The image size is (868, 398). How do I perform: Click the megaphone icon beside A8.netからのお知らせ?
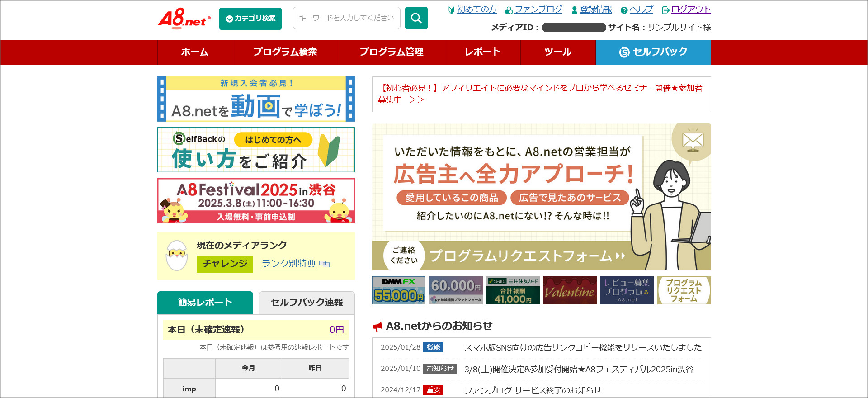click(x=377, y=326)
